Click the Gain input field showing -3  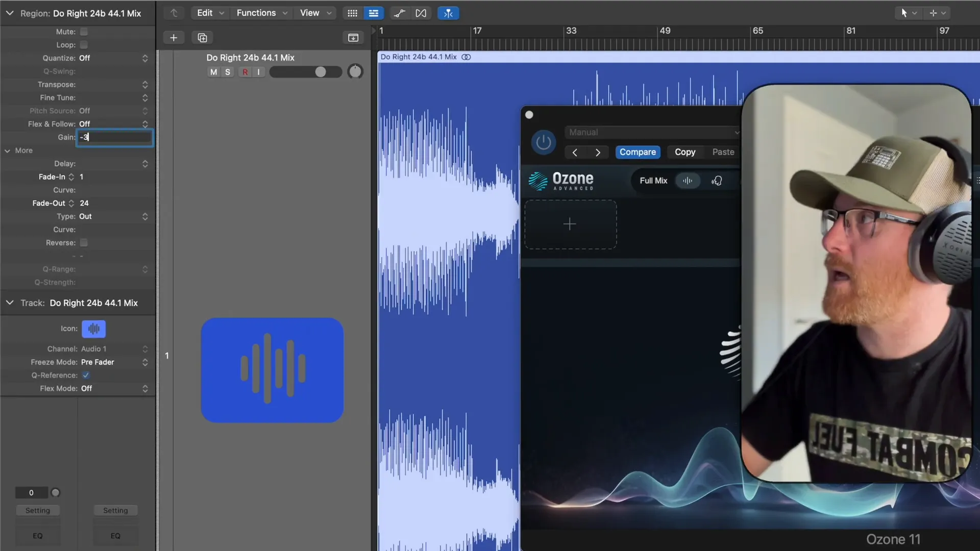click(x=114, y=137)
